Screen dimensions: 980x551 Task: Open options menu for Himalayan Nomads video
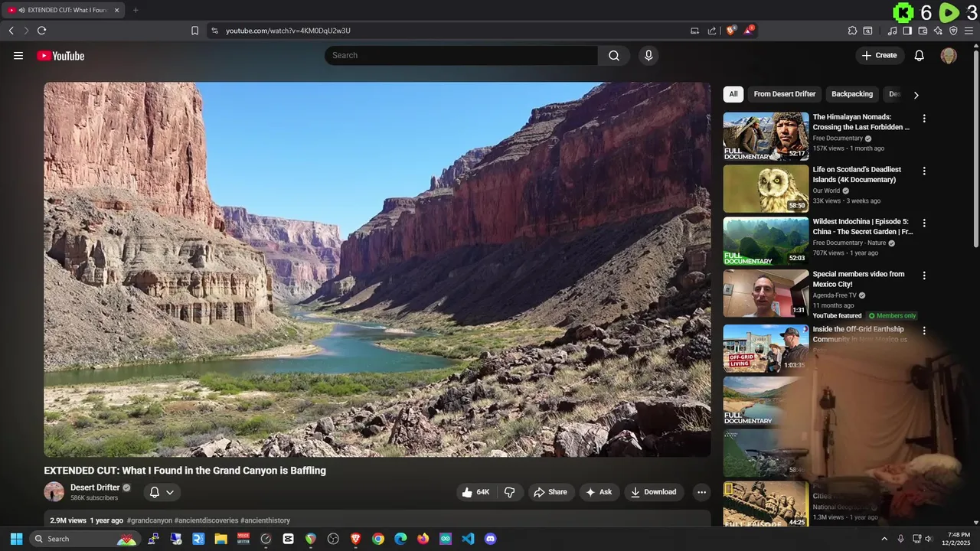pyautogui.click(x=924, y=119)
